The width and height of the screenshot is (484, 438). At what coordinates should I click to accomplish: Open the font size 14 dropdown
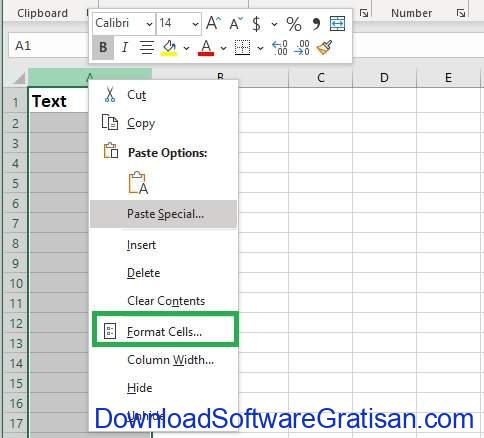(195, 24)
